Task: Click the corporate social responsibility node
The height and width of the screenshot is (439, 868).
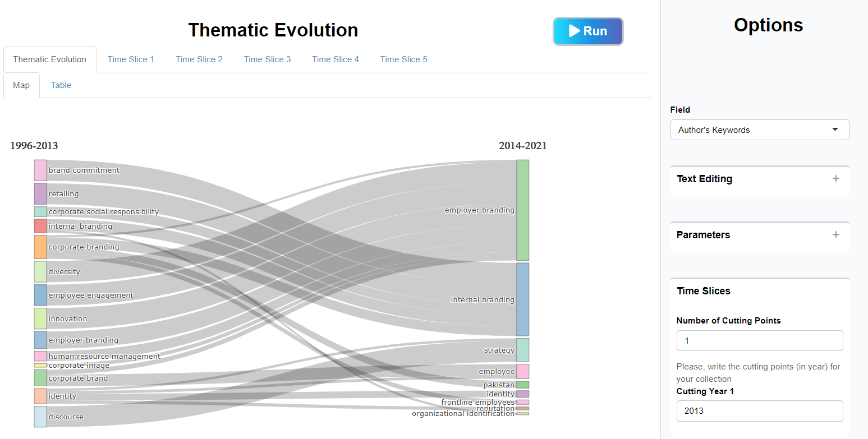Action: click(40, 212)
